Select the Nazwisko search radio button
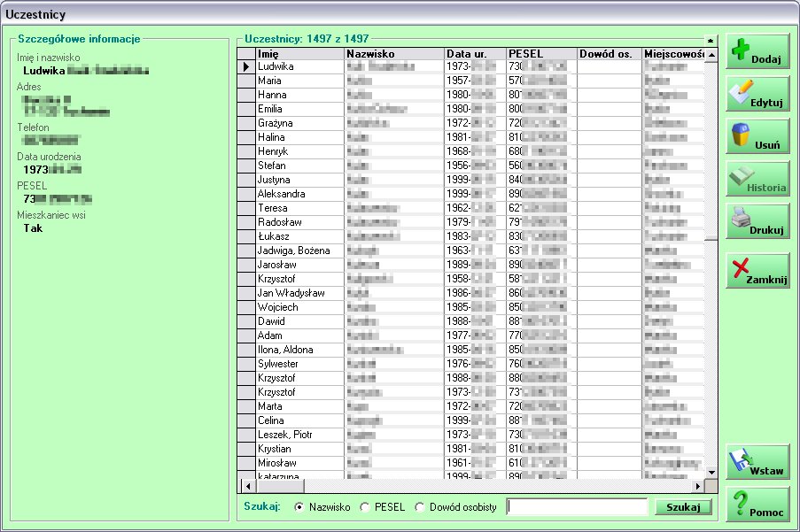Image resolution: width=800 pixels, height=532 pixels. (299, 507)
